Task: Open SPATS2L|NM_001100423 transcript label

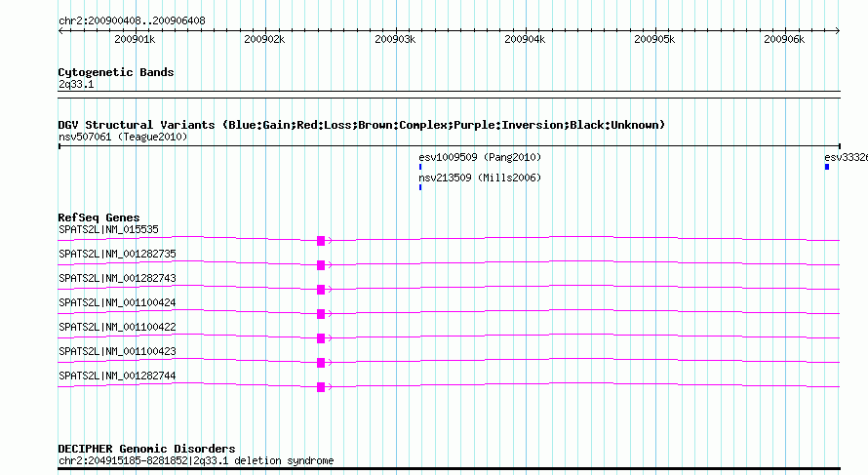Action: click(x=117, y=351)
